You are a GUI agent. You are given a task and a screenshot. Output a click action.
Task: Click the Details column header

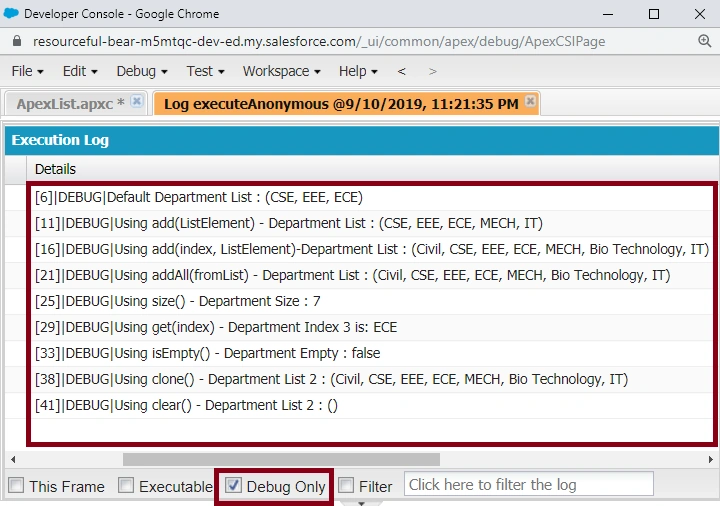pos(372,169)
